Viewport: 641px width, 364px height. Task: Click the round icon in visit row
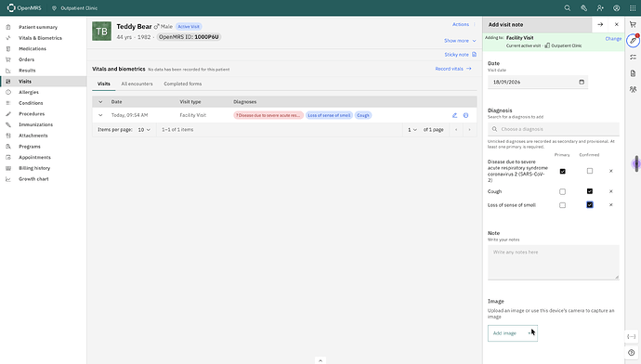(x=465, y=115)
